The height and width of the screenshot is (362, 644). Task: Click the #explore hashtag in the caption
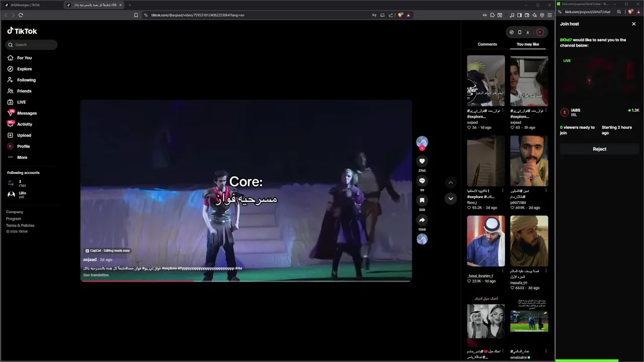(x=169, y=268)
